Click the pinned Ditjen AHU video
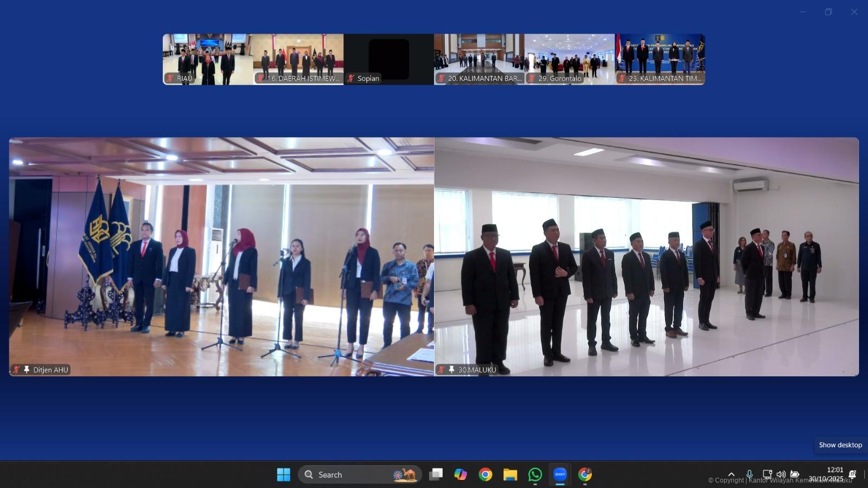Image resolution: width=868 pixels, height=488 pixels. click(221, 256)
